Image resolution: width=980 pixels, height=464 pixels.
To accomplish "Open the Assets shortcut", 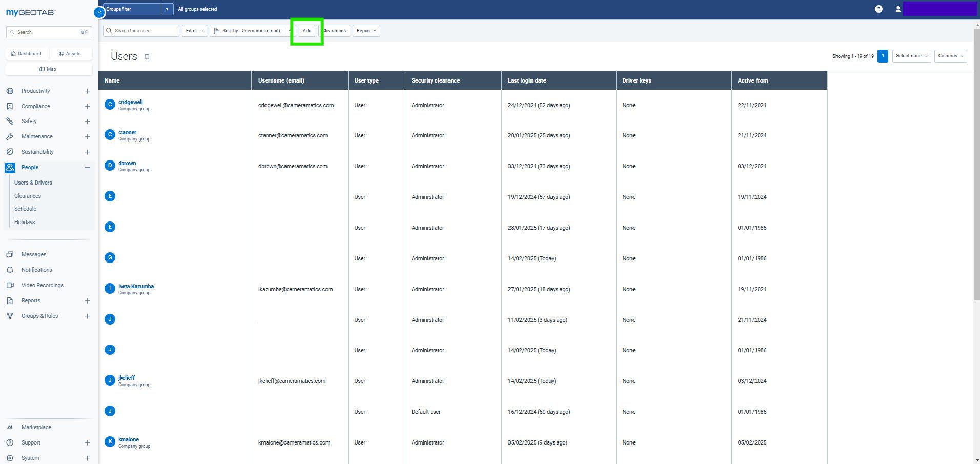I will coord(70,54).
